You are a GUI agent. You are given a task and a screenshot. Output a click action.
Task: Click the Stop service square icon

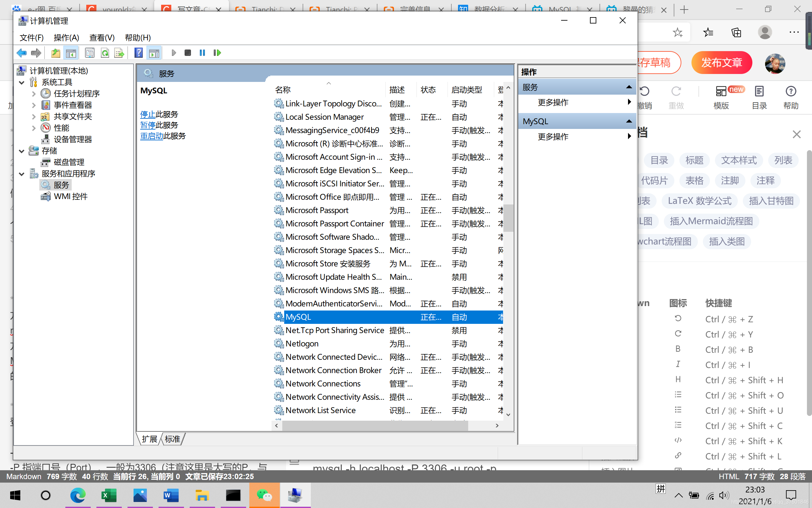point(188,53)
